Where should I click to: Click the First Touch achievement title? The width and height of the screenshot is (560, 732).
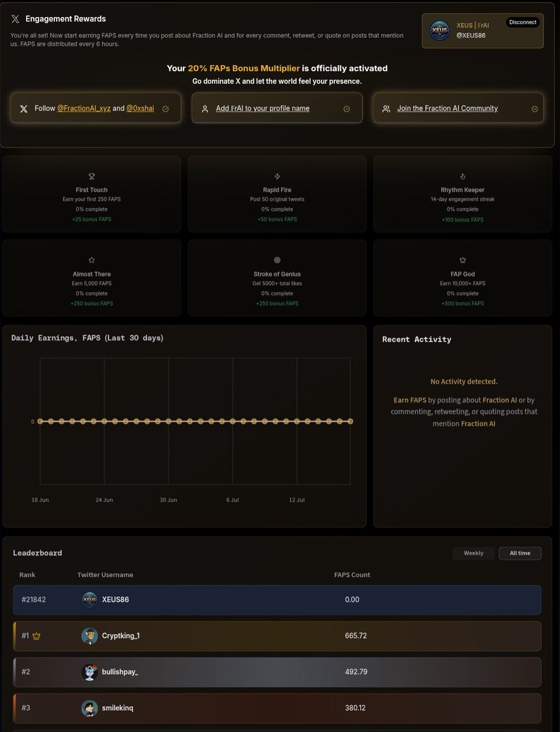coord(92,190)
